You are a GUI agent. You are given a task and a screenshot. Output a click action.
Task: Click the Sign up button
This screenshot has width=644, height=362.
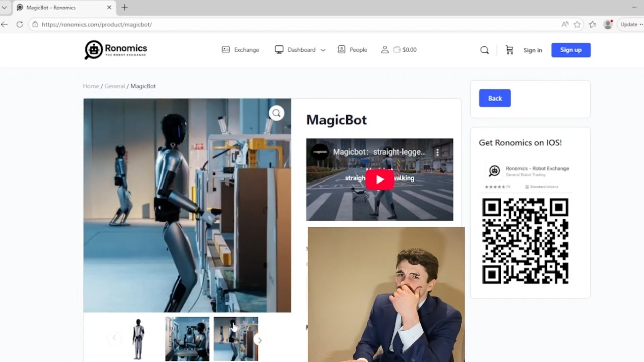pyautogui.click(x=571, y=50)
